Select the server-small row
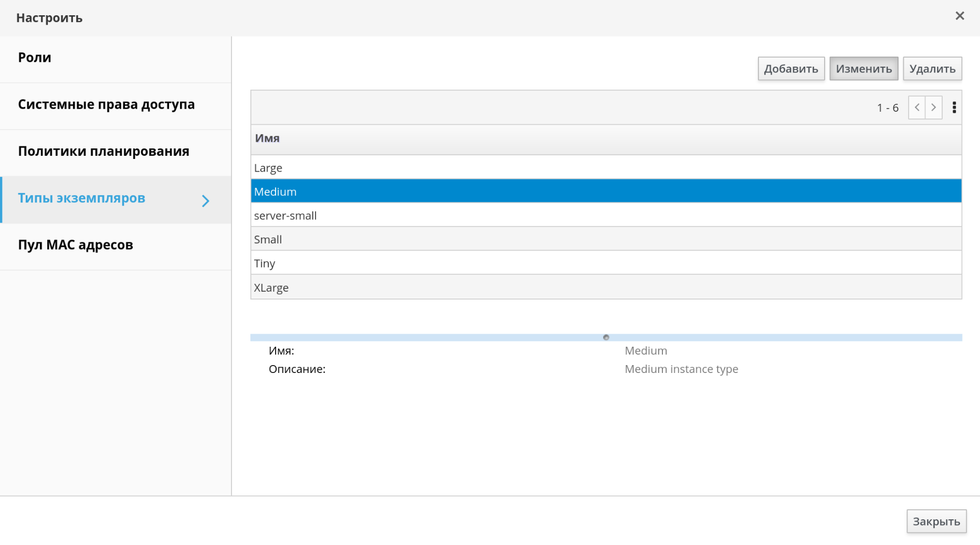The image size is (980, 545). [x=606, y=216]
